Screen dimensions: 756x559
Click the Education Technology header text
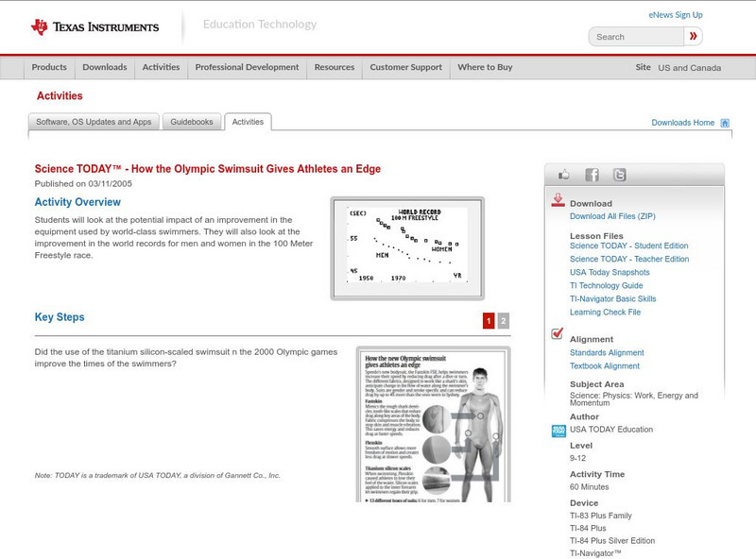click(x=260, y=25)
